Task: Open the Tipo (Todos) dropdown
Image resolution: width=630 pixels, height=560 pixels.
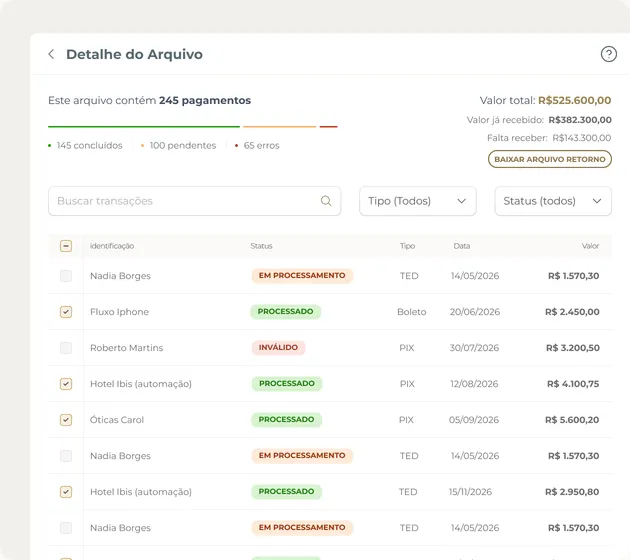Action: (x=418, y=201)
